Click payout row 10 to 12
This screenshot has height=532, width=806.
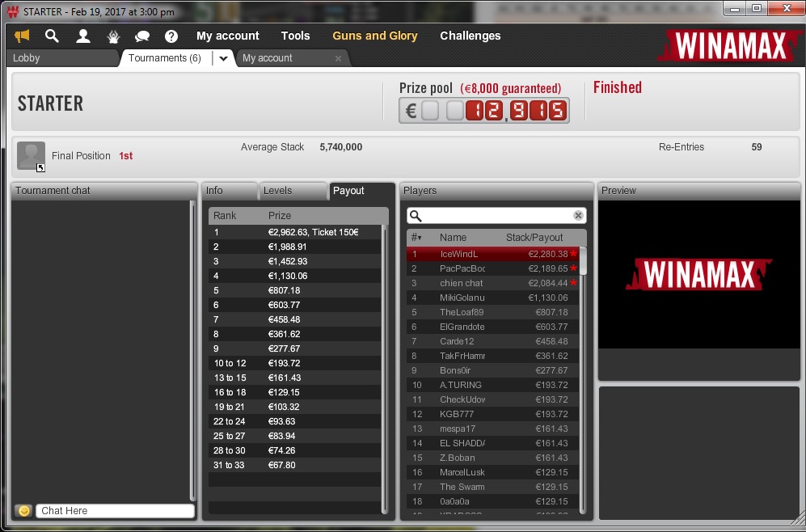click(295, 363)
